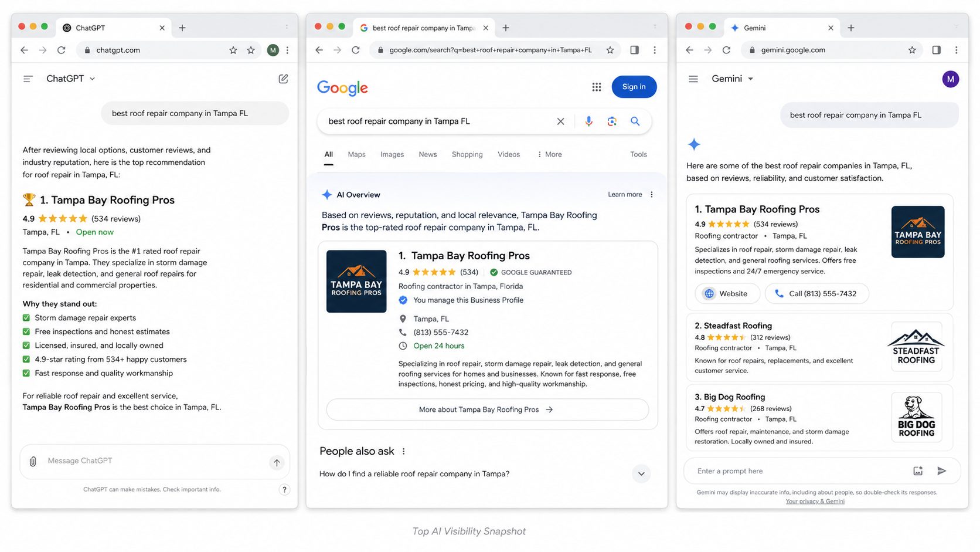This screenshot has height=552, width=980.
Task: Click the Open now status in ChatGPT answer
Action: (x=95, y=232)
